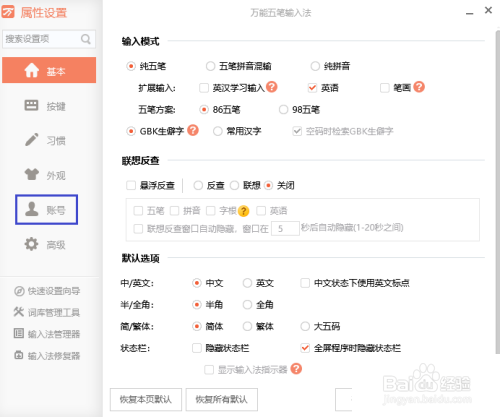Select 大五码 option
The image size is (500, 417).
[305, 326]
